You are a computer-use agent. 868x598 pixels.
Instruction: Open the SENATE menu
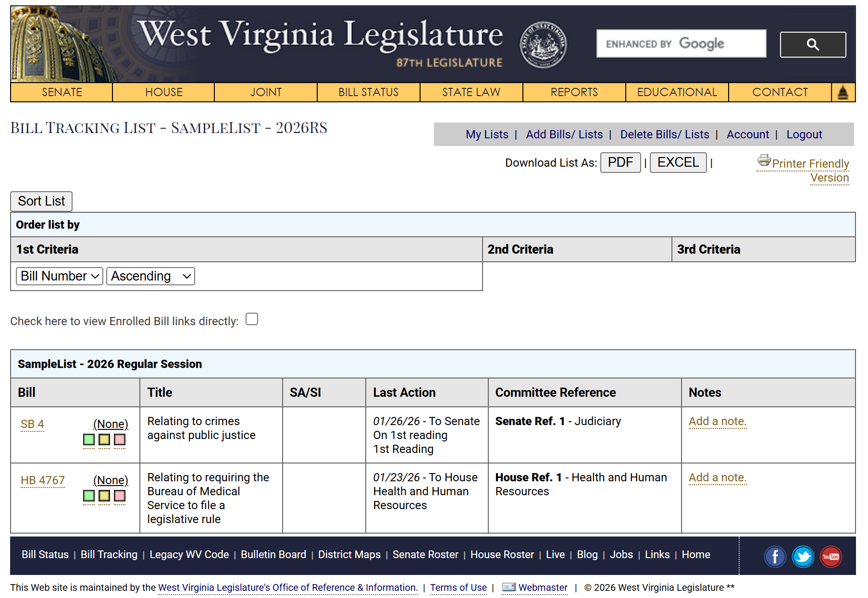(x=62, y=92)
